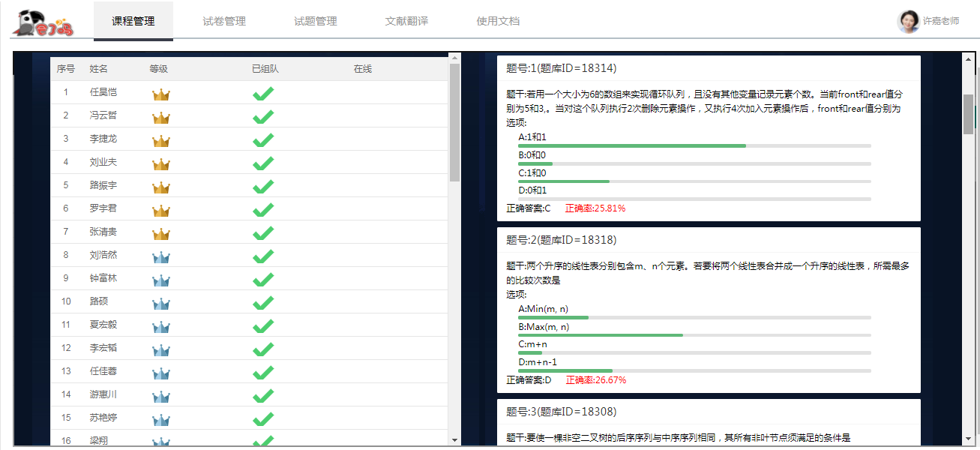The width and height of the screenshot is (980, 450).
Task: Open the 试卷管理 tab
Action: 224,21
